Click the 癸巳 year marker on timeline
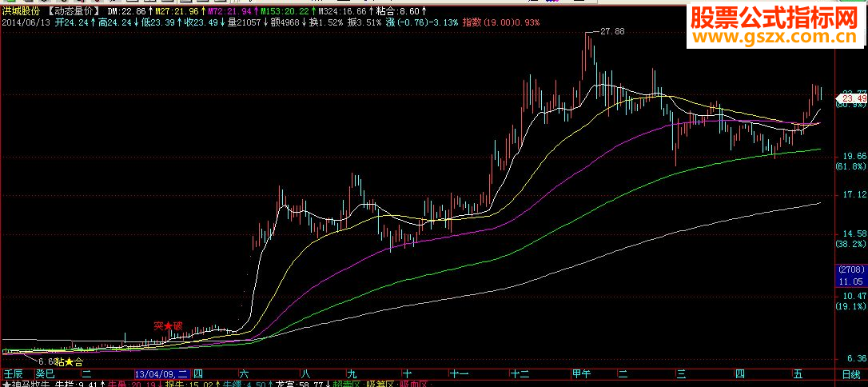 (x=46, y=374)
